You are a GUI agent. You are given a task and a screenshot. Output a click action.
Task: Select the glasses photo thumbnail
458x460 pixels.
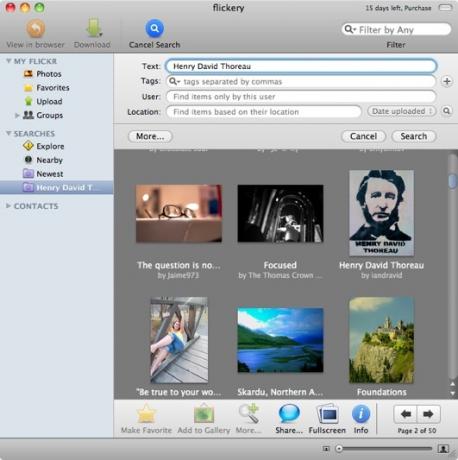[179, 213]
